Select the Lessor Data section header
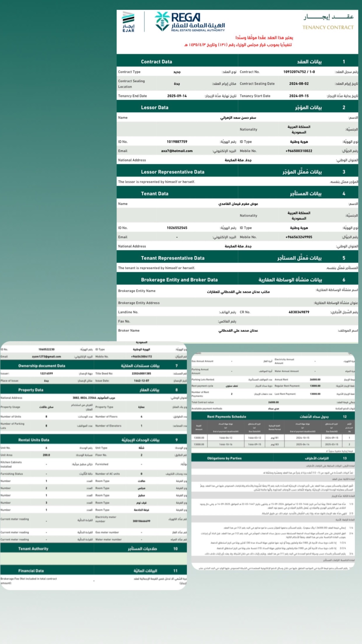This screenshot has height=644, width=362. (154, 107)
